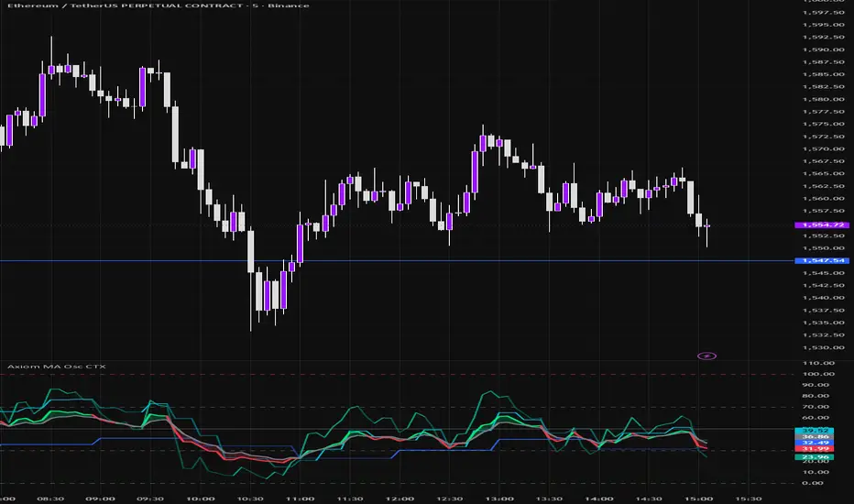Click the 14:30 time axis label
The image size is (854, 504).
coord(649,499)
